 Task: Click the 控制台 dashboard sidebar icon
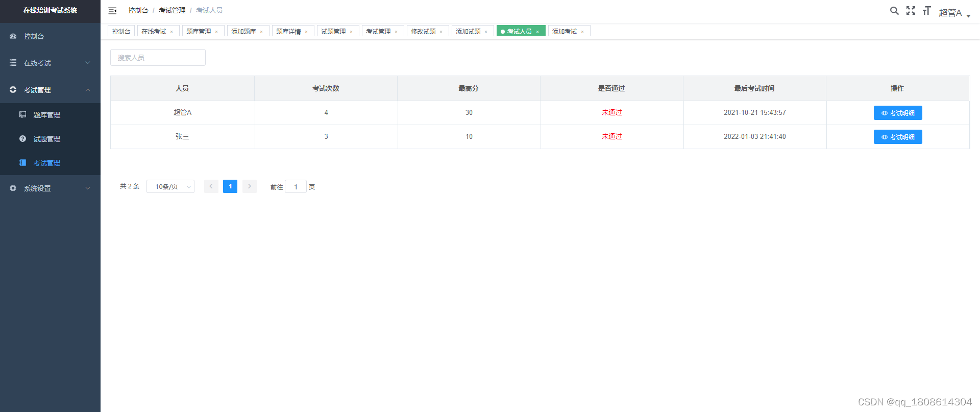coord(13,36)
